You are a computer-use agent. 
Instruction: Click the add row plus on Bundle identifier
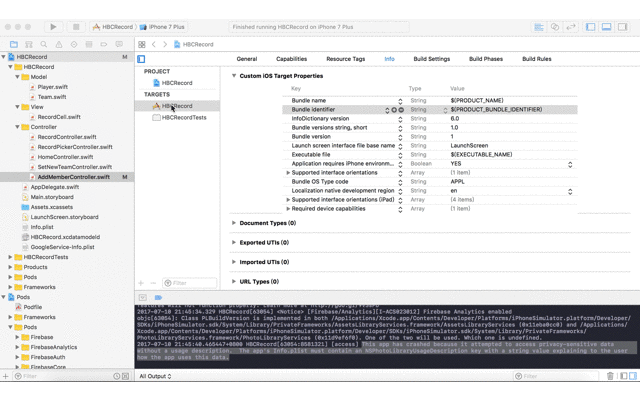394,110
